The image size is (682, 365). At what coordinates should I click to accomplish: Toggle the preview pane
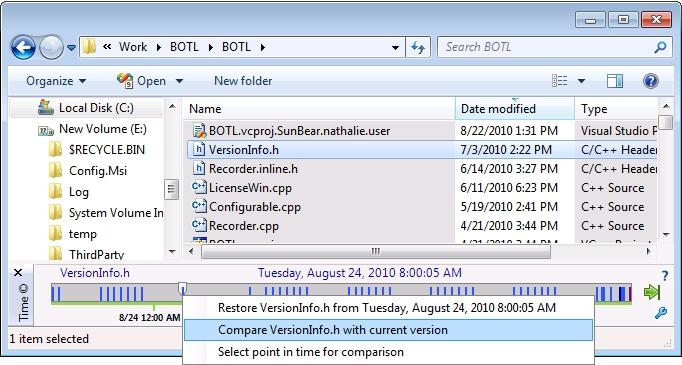(x=615, y=81)
